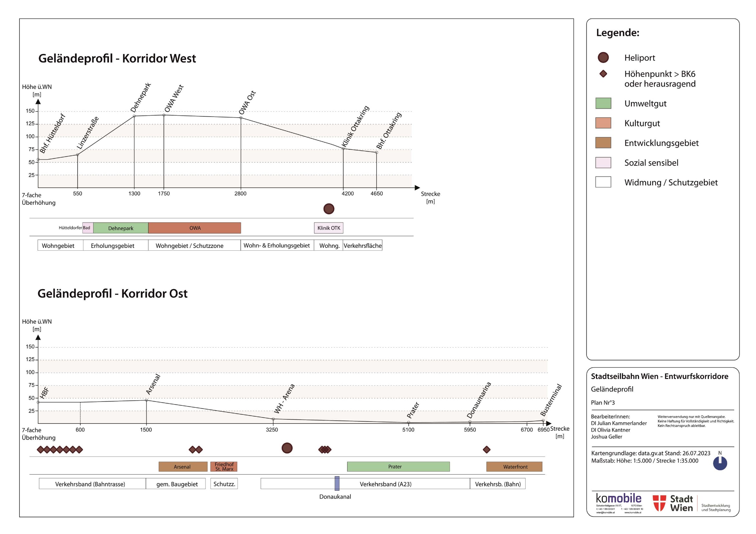The image size is (756, 534).
Task: Click the Heliport circle in the legend
Action: 603,58
